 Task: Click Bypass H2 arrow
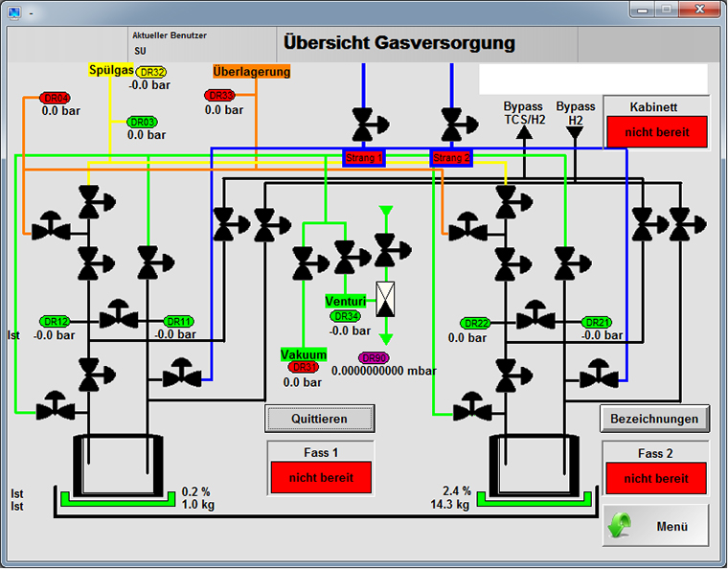pos(575,133)
